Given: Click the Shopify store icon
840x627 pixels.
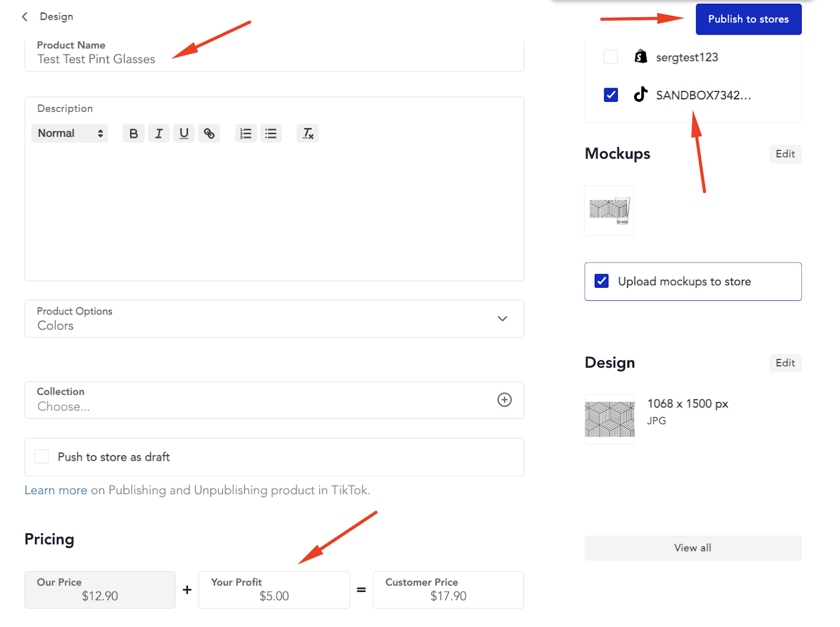Looking at the screenshot, I should click(x=640, y=57).
